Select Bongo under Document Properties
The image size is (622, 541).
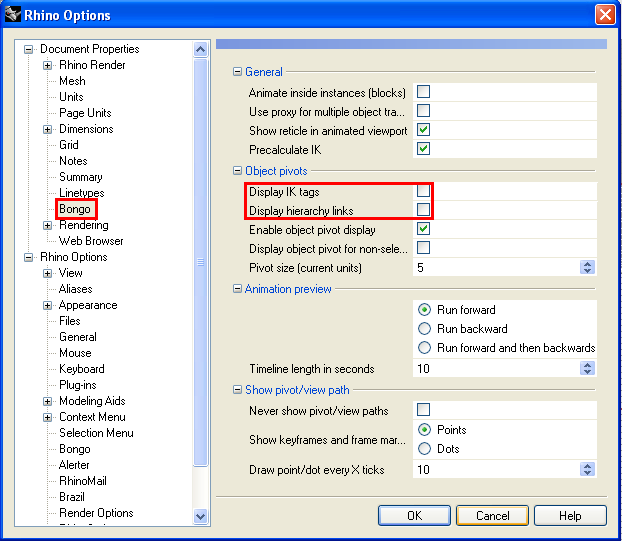[75, 209]
